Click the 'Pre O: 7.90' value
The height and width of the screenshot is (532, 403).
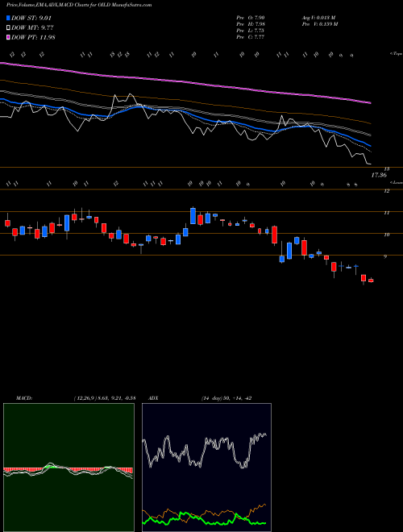[251, 18]
